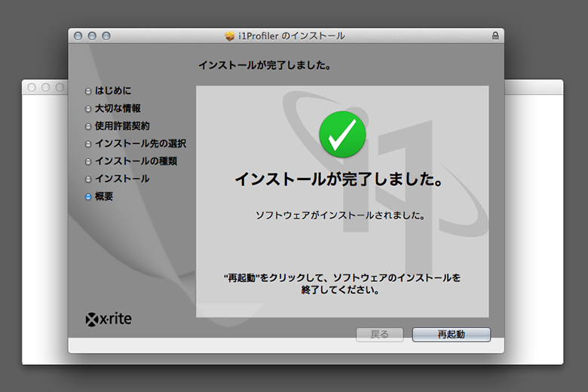
Task: Click the green checkmark success icon
Action: (x=342, y=133)
